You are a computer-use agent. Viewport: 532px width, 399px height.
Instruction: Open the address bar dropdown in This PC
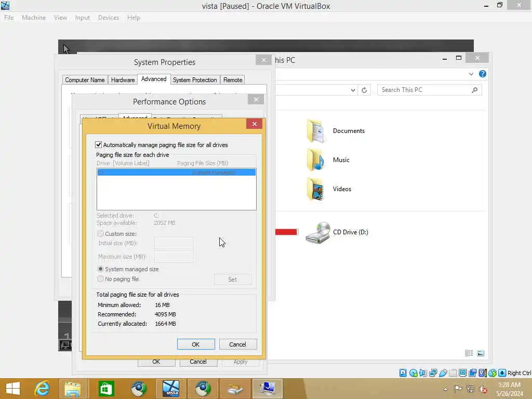(x=353, y=90)
